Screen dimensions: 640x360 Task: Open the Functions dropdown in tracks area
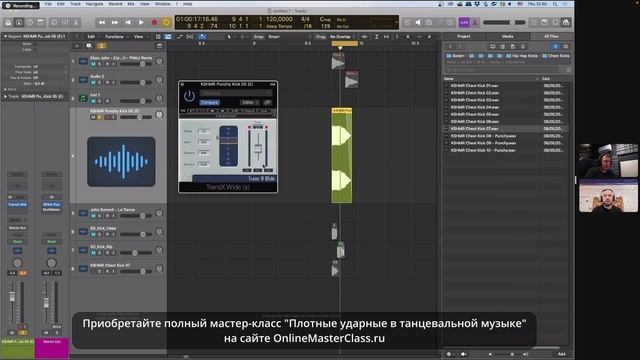116,37
